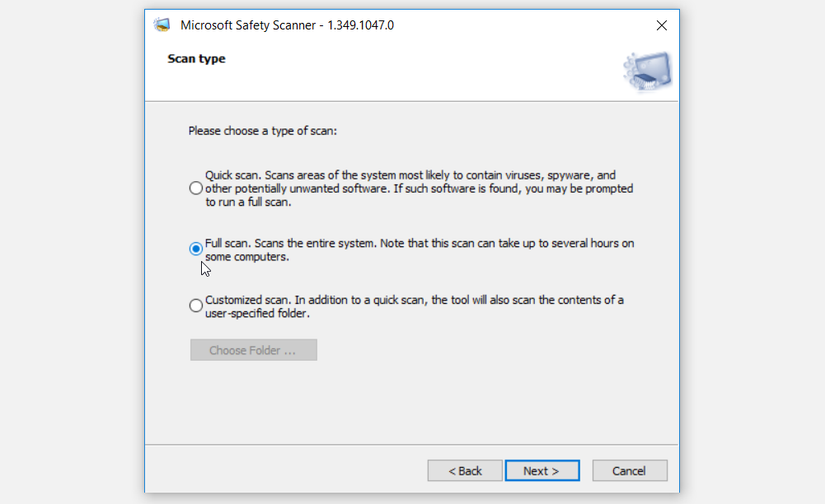Screen dimensions: 825x504
Task: Click the Safety Scanner title bar icon
Action: [x=162, y=25]
